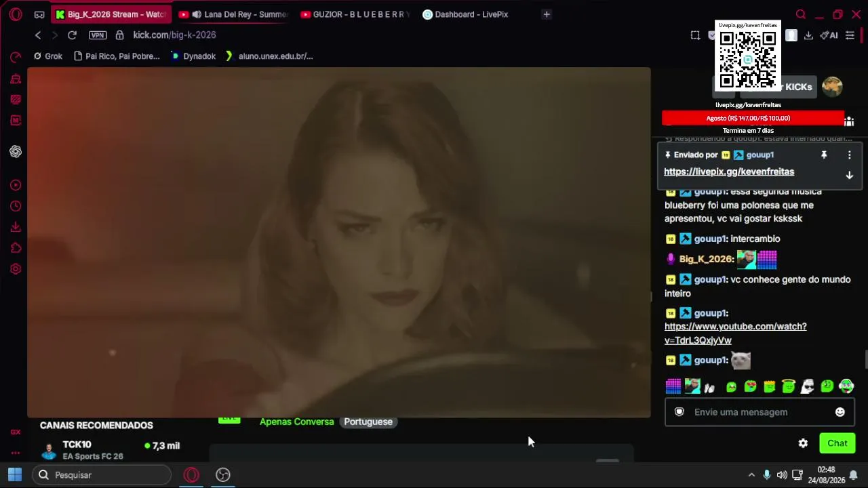868x488 pixels.
Task: Open GX Control in the sidebar
Action: point(16,58)
